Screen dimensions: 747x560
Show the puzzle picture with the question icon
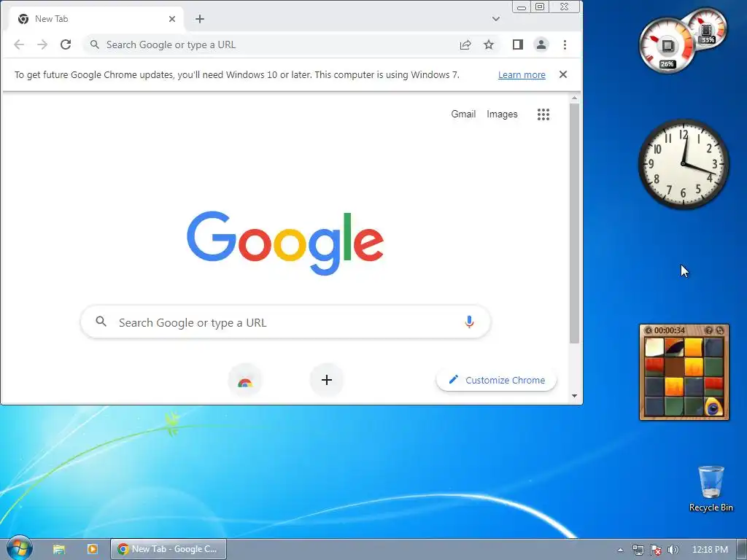709,330
